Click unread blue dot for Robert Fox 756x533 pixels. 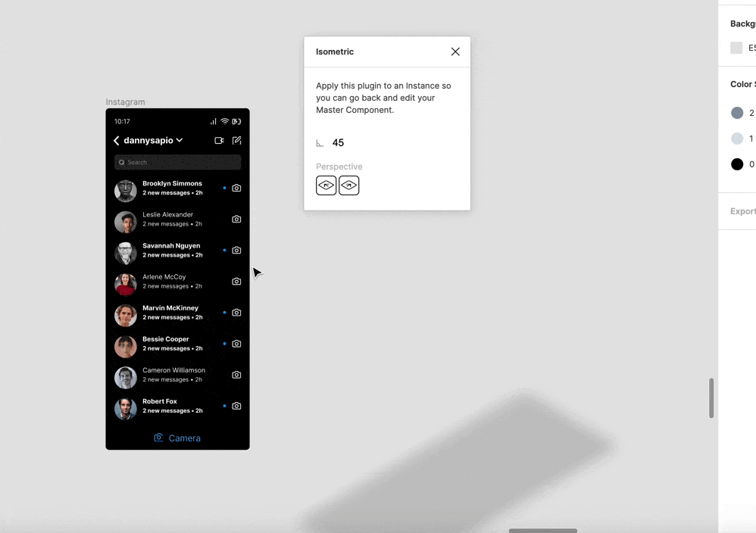[225, 406]
